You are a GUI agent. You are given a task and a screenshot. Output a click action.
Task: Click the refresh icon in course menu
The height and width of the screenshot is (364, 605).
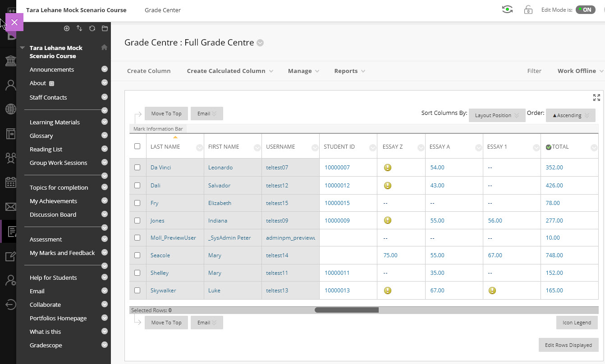point(92,28)
